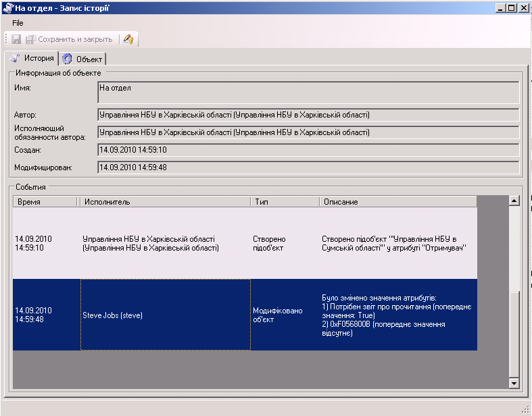This screenshot has height=416, width=532.
Task: Click the Автор input field
Action: pos(308,115)
